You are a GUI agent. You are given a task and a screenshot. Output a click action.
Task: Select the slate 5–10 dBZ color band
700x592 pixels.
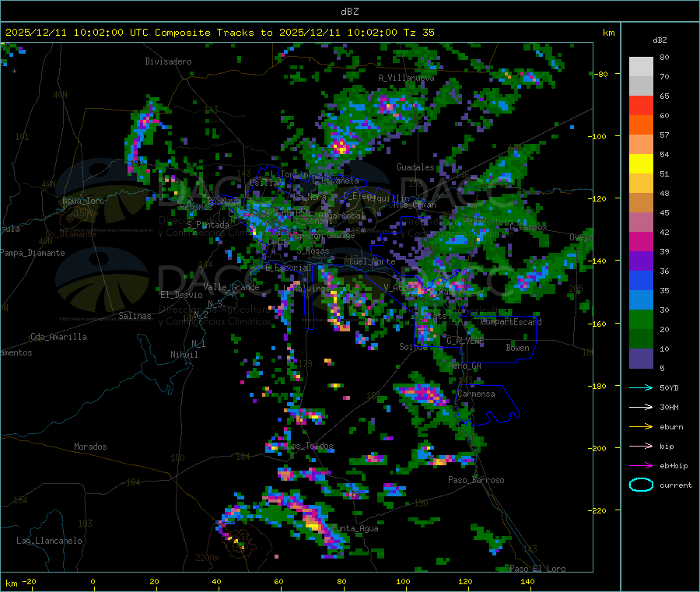tap(641, 359)
